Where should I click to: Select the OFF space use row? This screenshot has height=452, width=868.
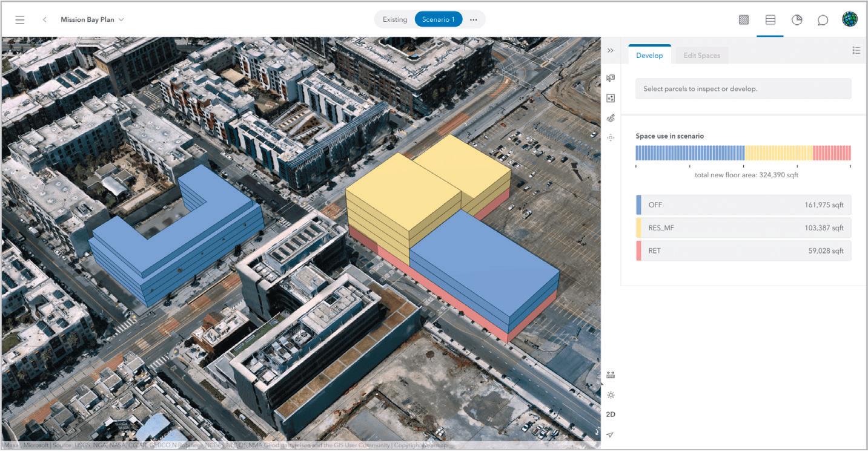coord(743,205)
